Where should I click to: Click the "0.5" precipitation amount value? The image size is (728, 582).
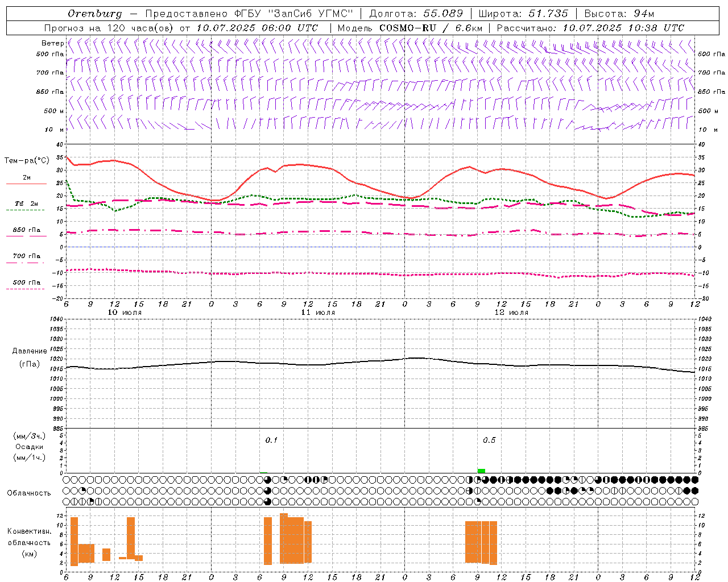tap(489, 440)
